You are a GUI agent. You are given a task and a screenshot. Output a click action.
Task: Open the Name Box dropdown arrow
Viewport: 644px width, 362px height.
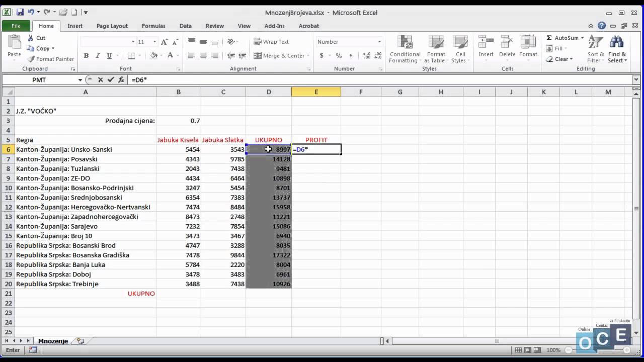(80, 80)
